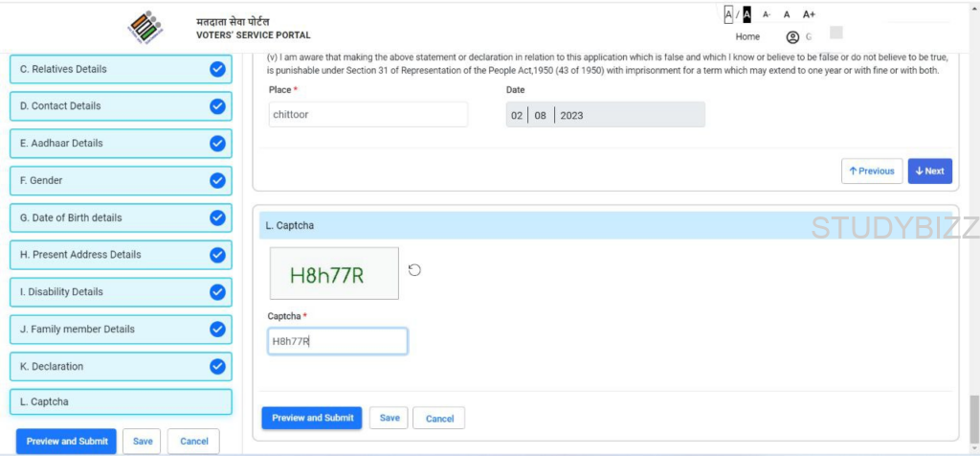The width and height of the screenshot is (980, 456).
Task: Reset to normal font size A
Action: [x=787, y=14]
